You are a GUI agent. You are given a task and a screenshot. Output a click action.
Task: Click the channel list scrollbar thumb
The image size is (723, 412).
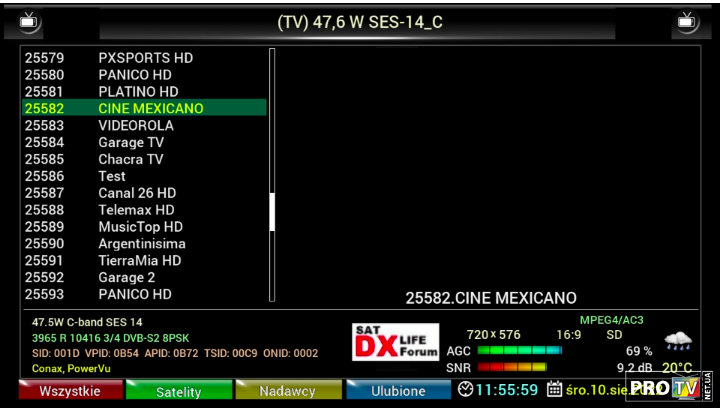272,212
